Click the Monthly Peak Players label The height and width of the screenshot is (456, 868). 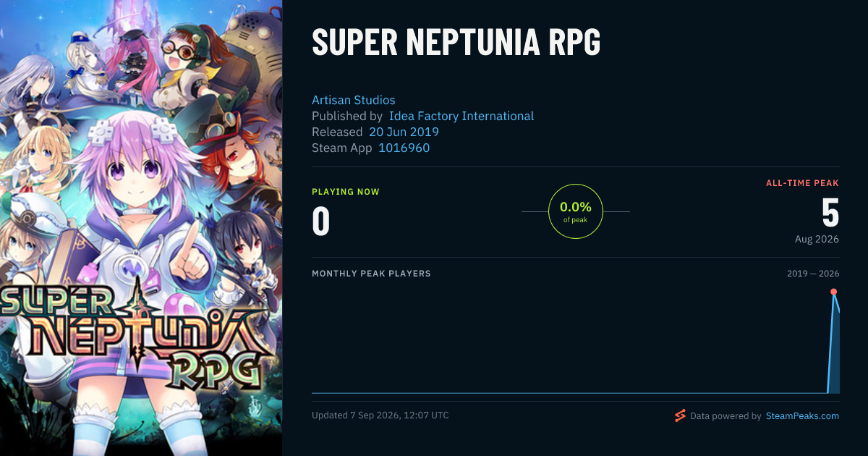(371, 274)
